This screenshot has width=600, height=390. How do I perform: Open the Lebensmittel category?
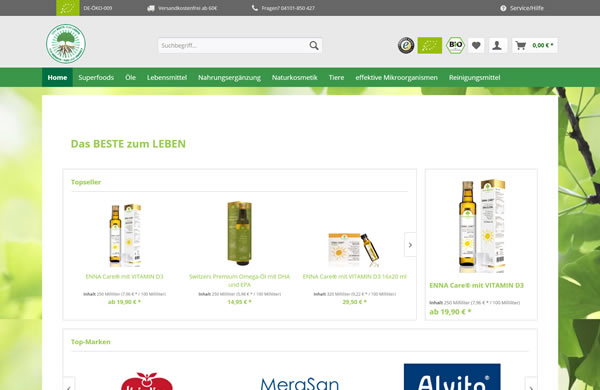point(167,77)
